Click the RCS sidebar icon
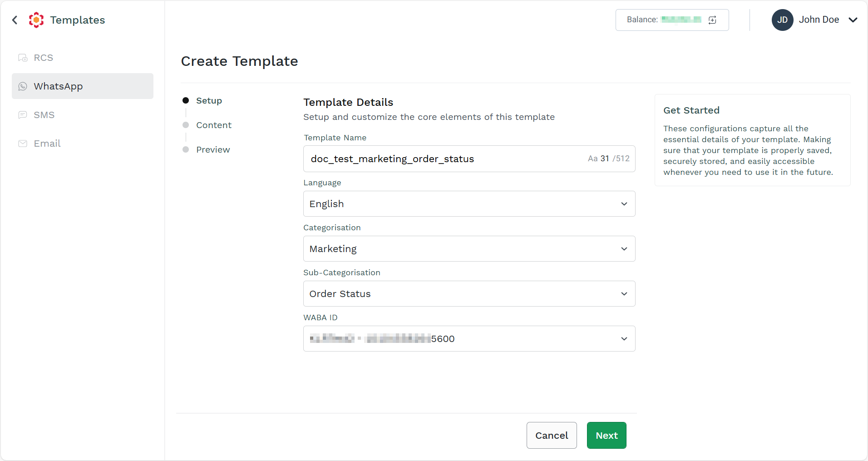 coord(23,58)
